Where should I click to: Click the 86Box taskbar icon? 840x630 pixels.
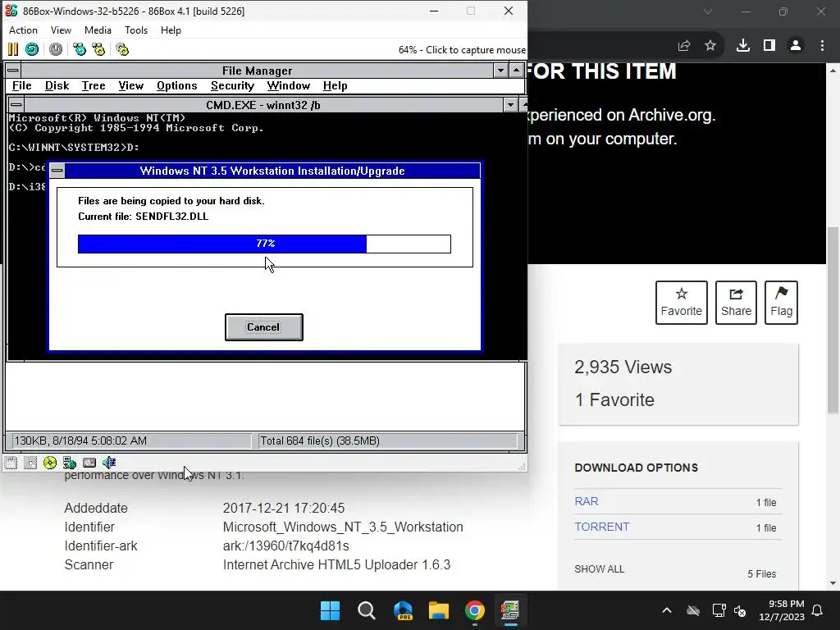click(510, 610)
